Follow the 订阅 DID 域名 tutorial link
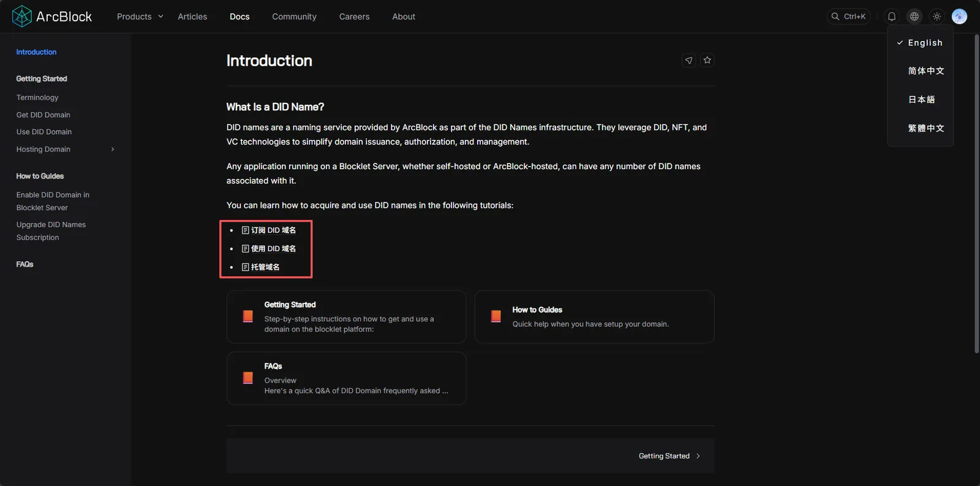This screenshot has height=486, width=980. coord(273,230)
